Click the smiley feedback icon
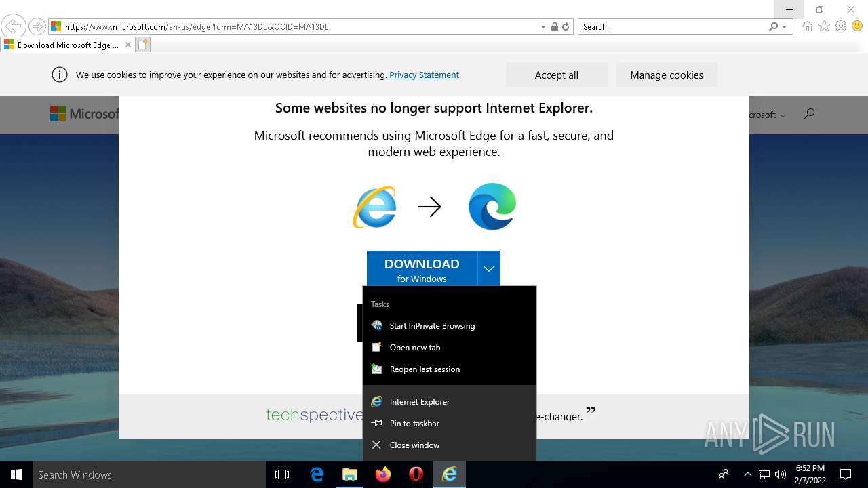The height and width of the screenshot is (488, 868). click(857, 26)
